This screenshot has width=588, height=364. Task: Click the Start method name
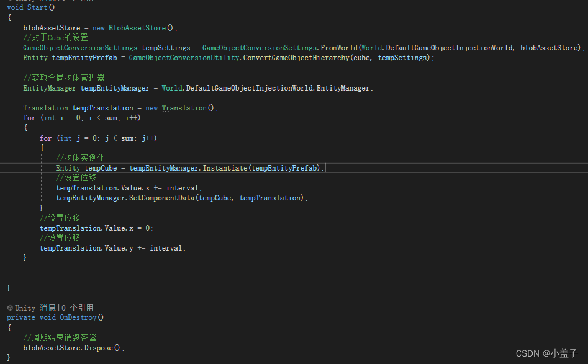point(36,7)
